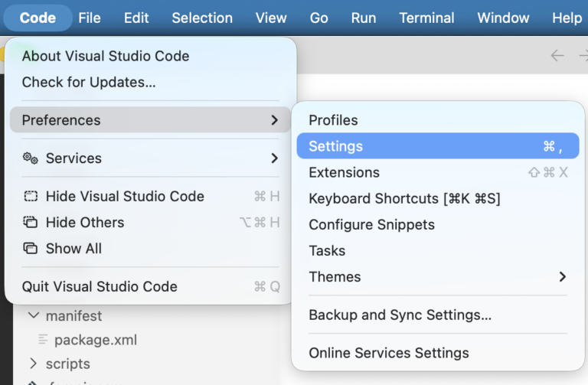Image resolution: width=588 pixels, height=385 pixels.
Task: Open the Selection menu
Action: coord(202,18)
